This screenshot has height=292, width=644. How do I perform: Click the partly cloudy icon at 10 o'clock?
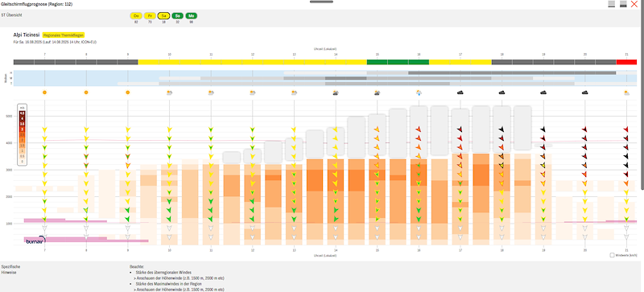point(169,93)
